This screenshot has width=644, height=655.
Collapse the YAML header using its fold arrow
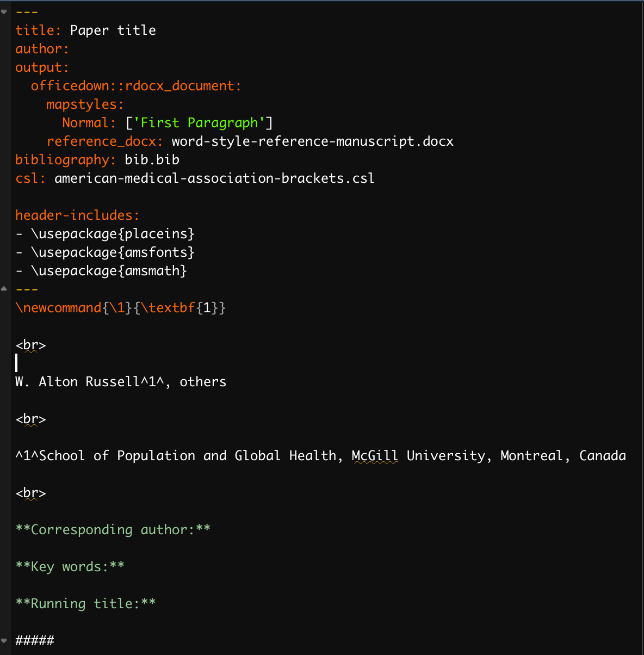(x=4, y=12)
